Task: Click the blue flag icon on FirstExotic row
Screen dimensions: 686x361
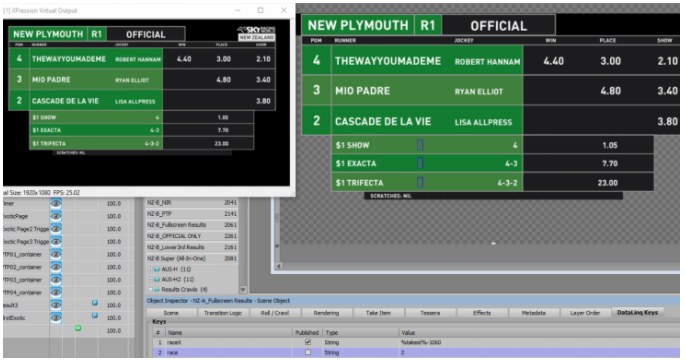Action: point(94,315)
